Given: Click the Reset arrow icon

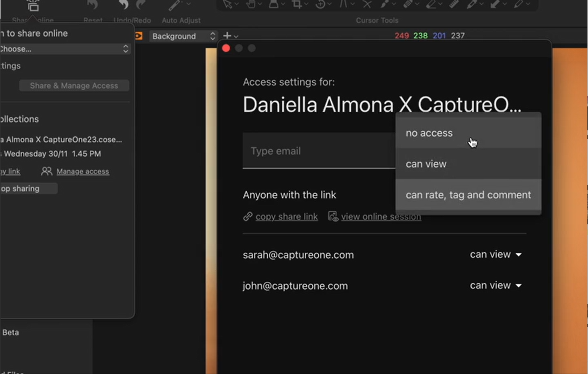Looking at the screenshot, I should [93, 5].
